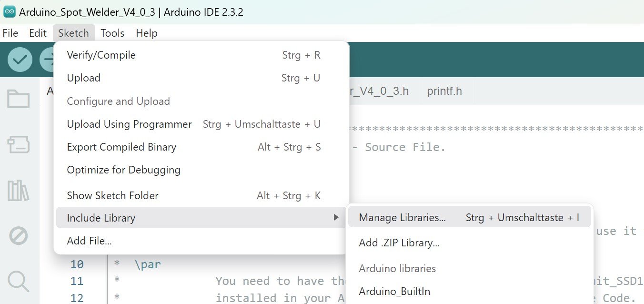Click line number 12 in the gutter

tap(77, 298)
